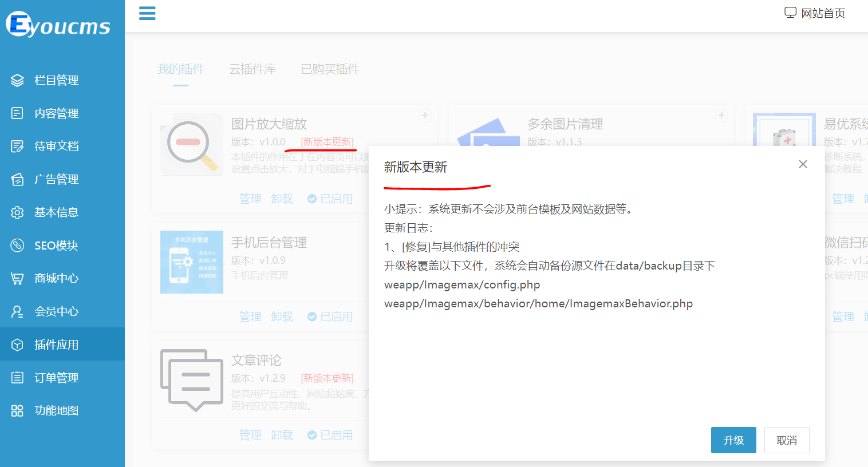The width and height of the screenshot is (868, 467).
Task: Switch to the 云插件库 tab
Action: coord(252,69)
